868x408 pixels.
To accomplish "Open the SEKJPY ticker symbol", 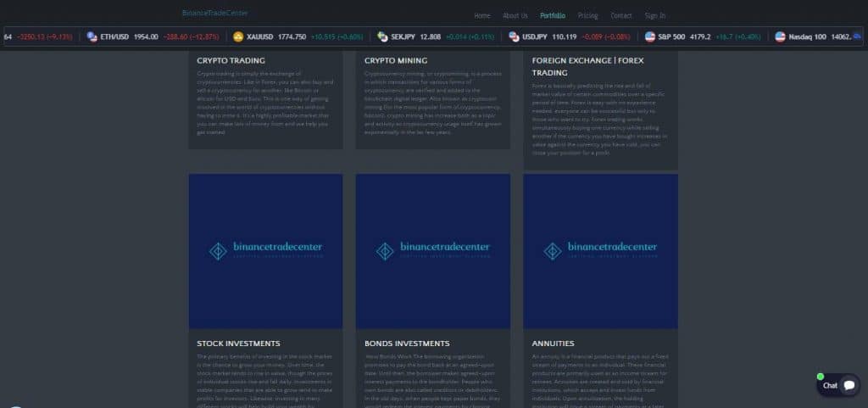I will [403, 36].
